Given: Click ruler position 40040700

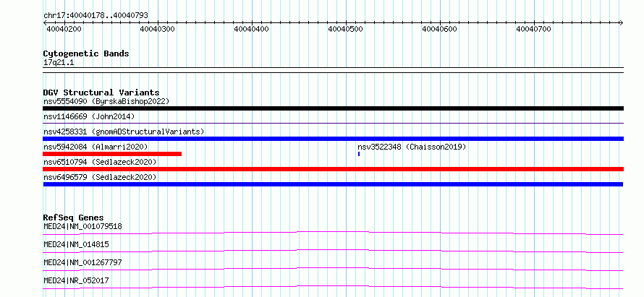Looking at the screenshot, I should pos(534,29).
